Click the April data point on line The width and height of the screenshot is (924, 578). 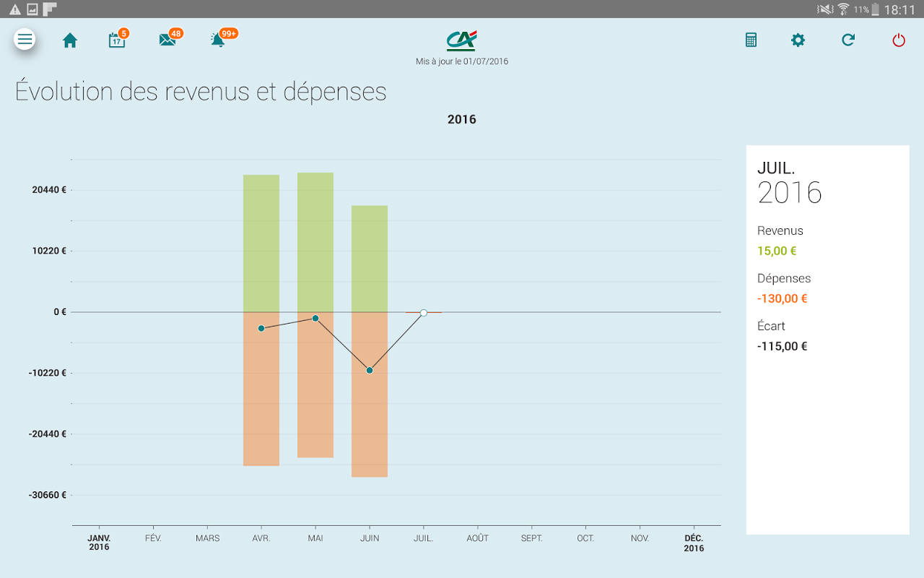coord(261,328)
